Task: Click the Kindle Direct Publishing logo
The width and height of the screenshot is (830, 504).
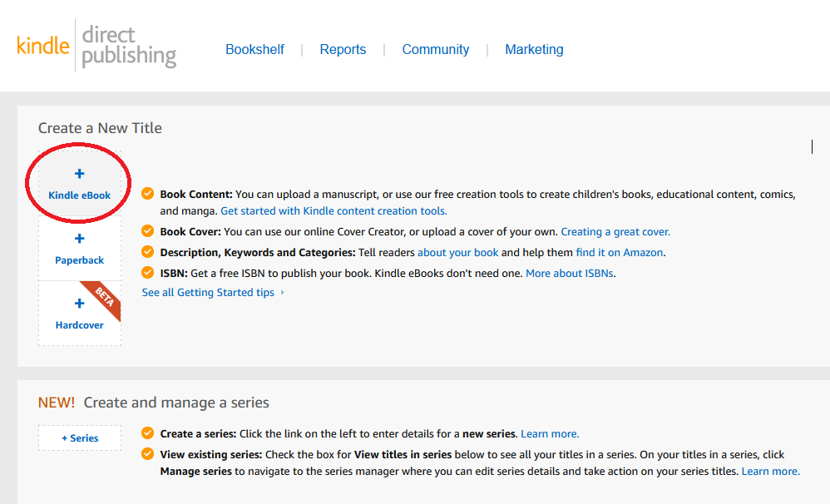Action: tap(96, 46)
